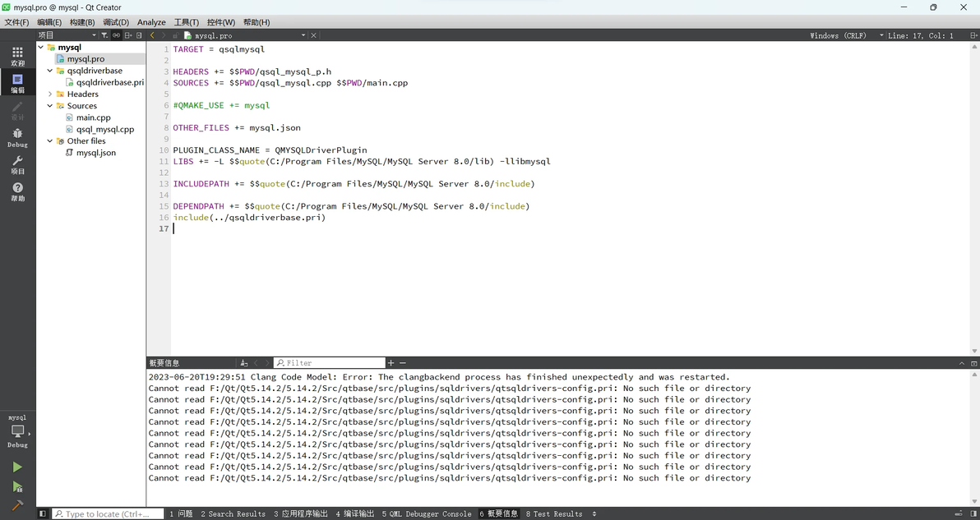Show progress details in bottom-right status bar
Viewport: 980px width, 520px height.
[x=959, y=513]
